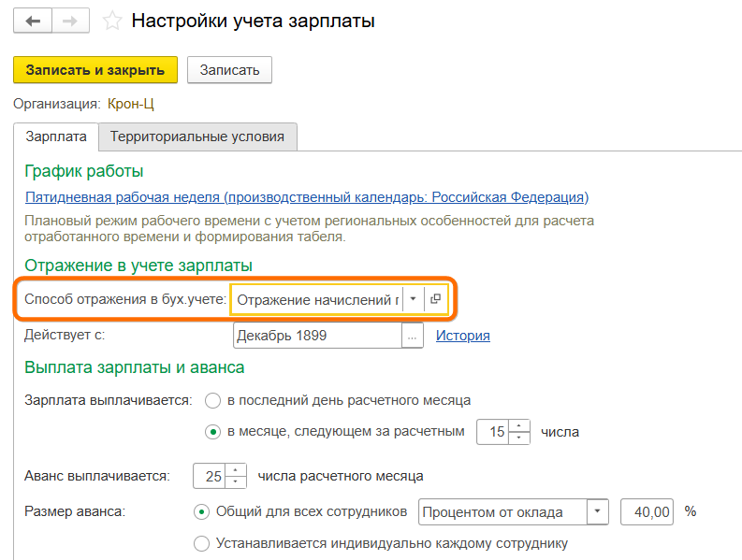Go back with the left arrow button
Screen dimensions: 742x560
33,22
